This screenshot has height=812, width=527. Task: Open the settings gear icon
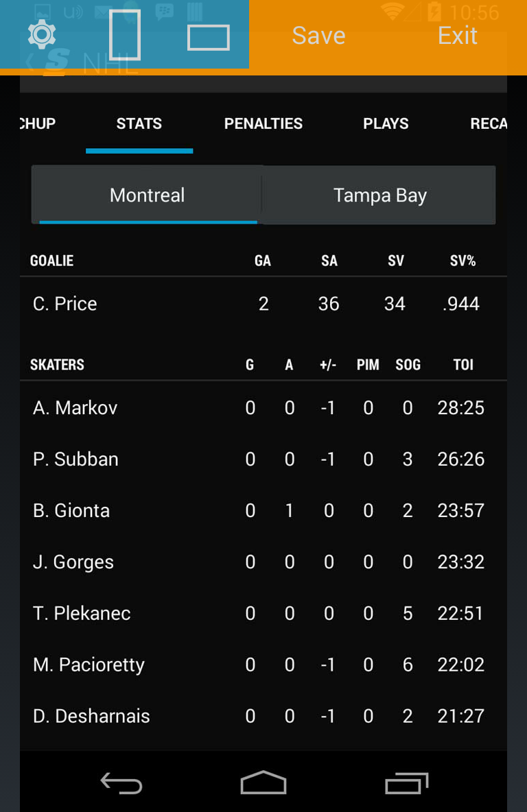click(42, 35)
